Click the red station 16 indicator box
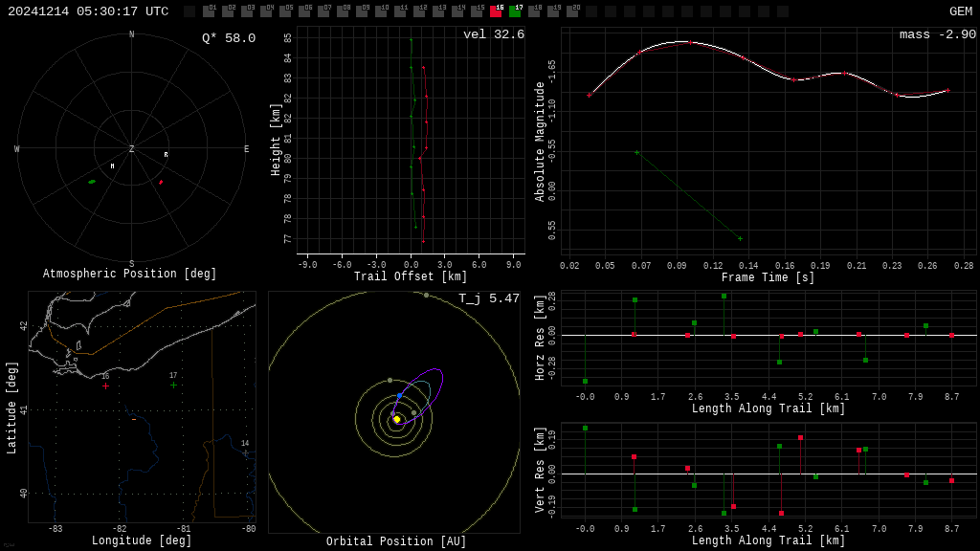The height and width of the screenshot is (551, 980). pos(496,11)
